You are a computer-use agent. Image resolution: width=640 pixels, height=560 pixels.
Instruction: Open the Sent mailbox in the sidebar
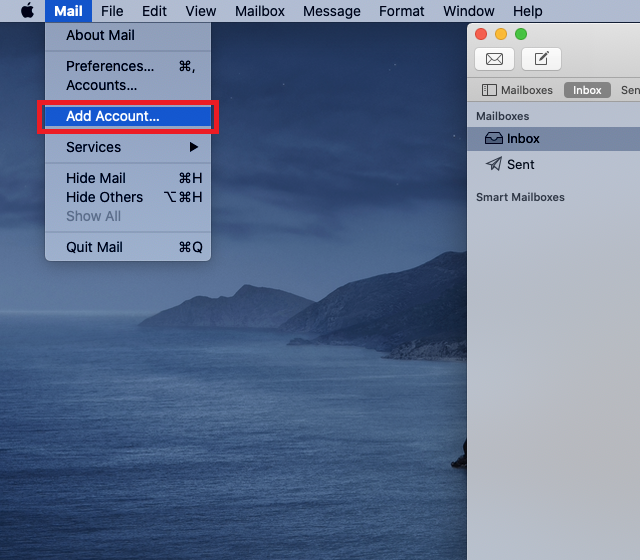pos(553,164)
